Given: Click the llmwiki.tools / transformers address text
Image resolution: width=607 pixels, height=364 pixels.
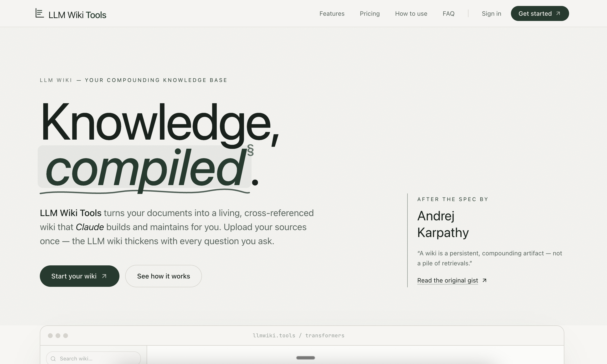Looking at the screenshot, I should [298, 336].
